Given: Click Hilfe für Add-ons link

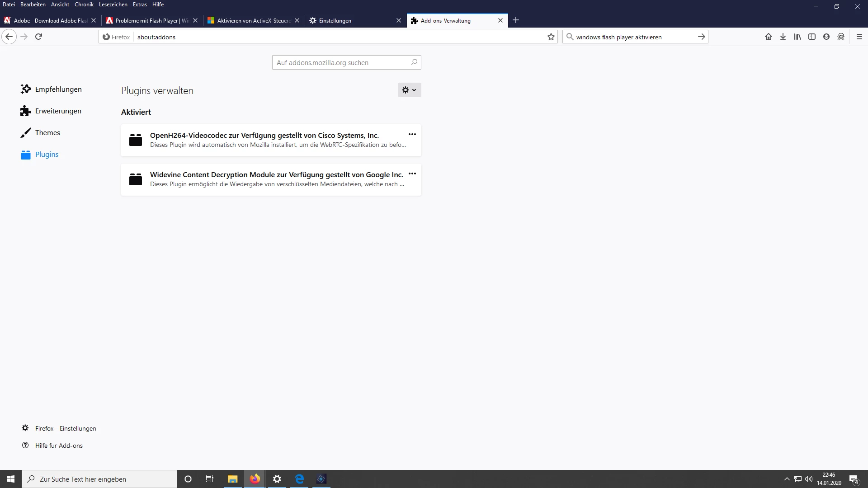Looking at the screenshot, I should point(59,446).
